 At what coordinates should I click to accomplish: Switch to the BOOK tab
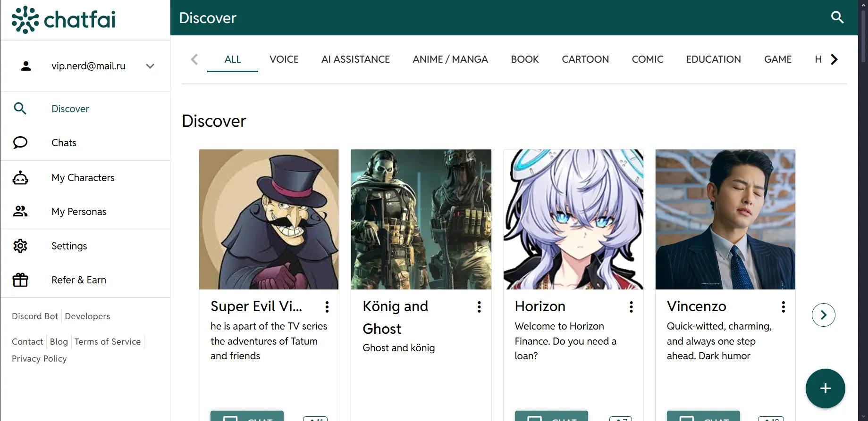(x=525, y=59)
